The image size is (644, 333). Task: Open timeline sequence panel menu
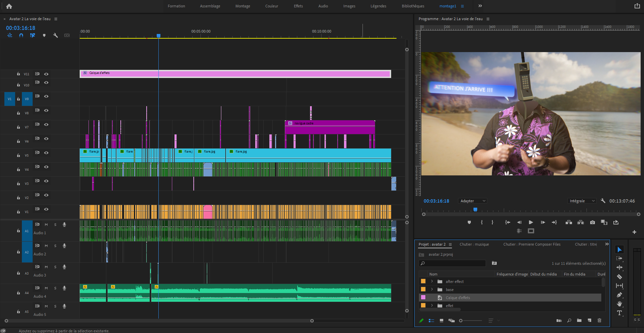click(x=56, y=19)
